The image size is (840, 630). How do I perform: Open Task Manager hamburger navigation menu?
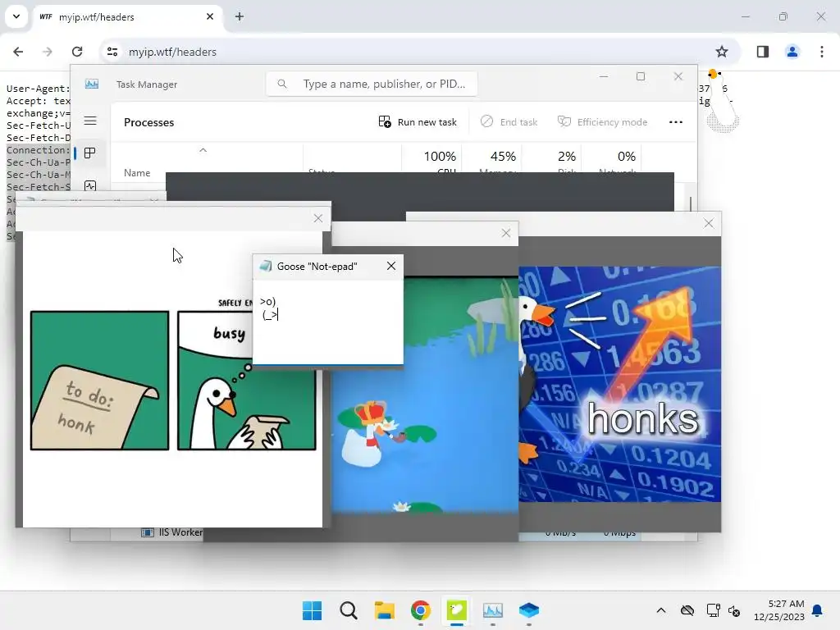(90, 121)
